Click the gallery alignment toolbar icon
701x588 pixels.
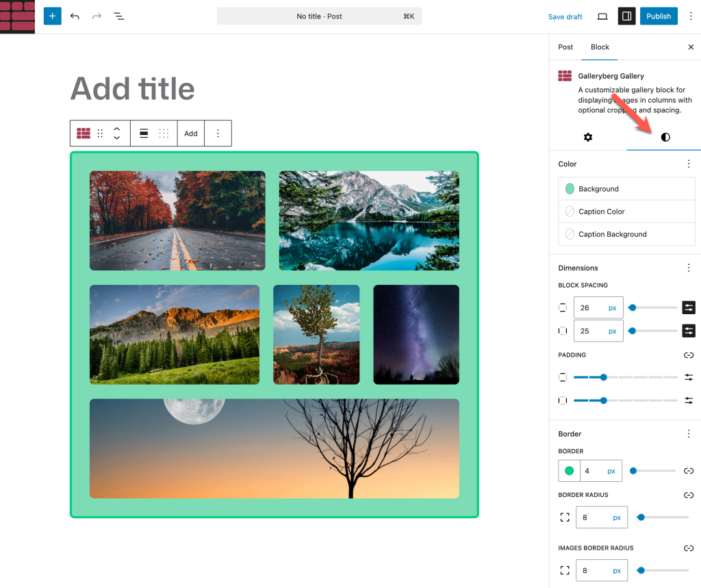(x=144, y=133)
